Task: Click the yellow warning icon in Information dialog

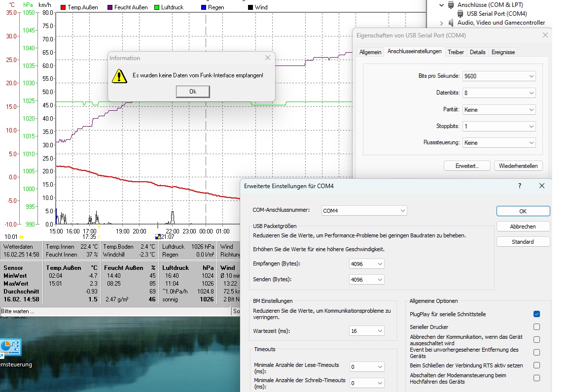Action: point(119,76)
